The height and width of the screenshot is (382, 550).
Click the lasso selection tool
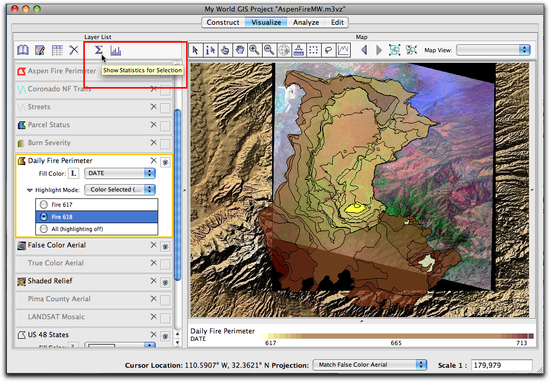coord(328,50)
